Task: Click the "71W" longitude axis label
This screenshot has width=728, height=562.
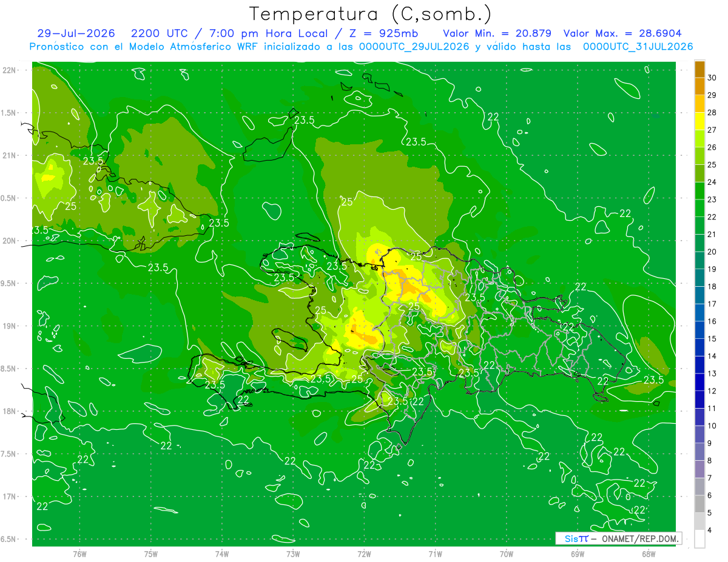Action: [435, 554]
